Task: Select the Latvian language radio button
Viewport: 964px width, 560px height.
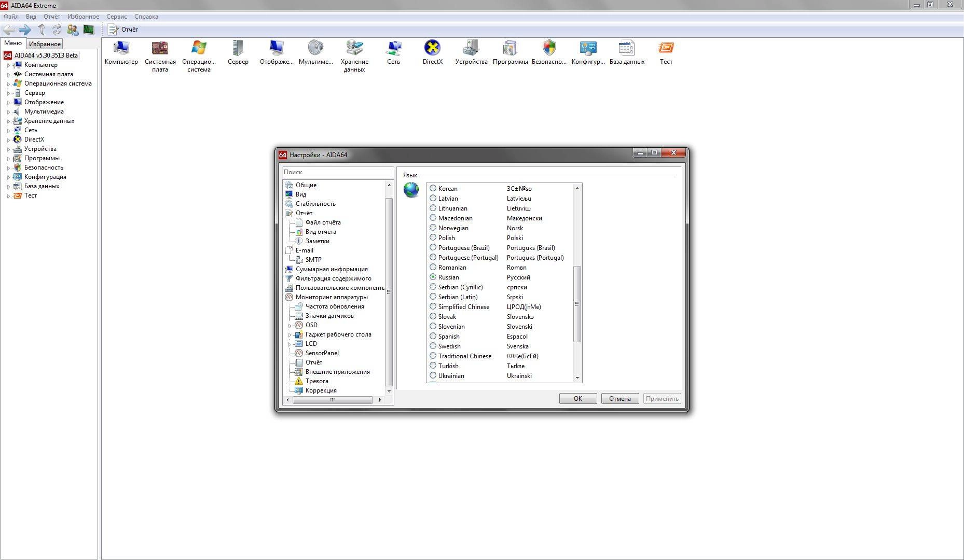Action: (x=433, y=198)
